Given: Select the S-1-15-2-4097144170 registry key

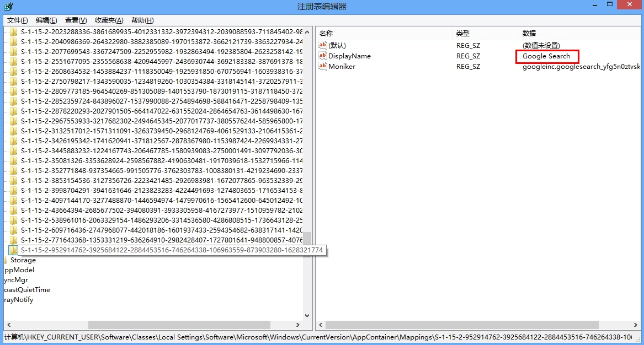Looking at the screenshot, I should (161, 200).
